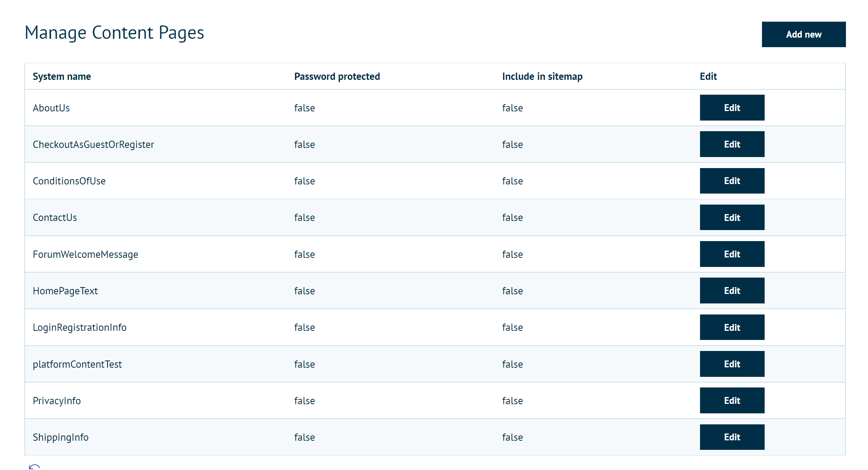Select the AboutUs system name cell
The width and height of the screenshot is (868, 470).
tap(51, 108)
